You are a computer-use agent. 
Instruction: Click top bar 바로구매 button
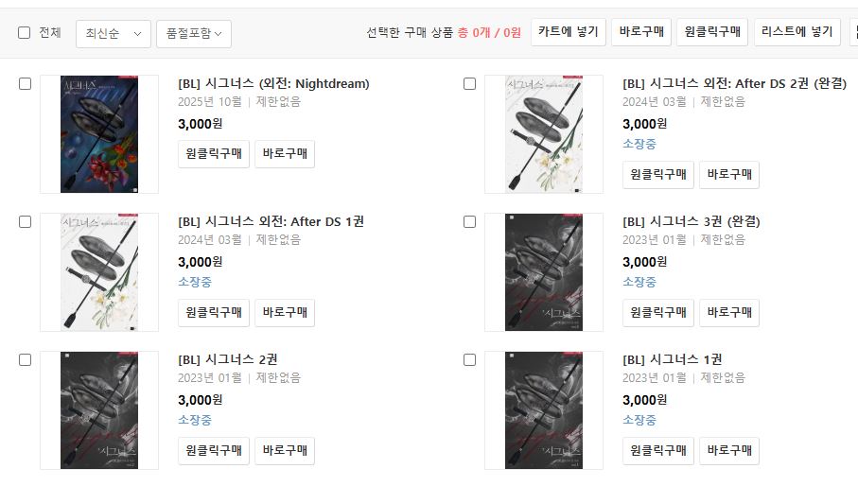tap(641, 32)
